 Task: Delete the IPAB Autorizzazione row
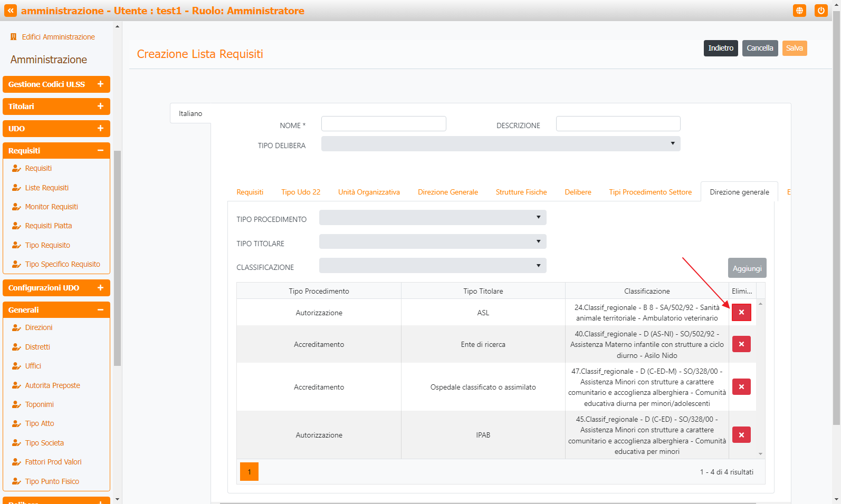point(741,435)
